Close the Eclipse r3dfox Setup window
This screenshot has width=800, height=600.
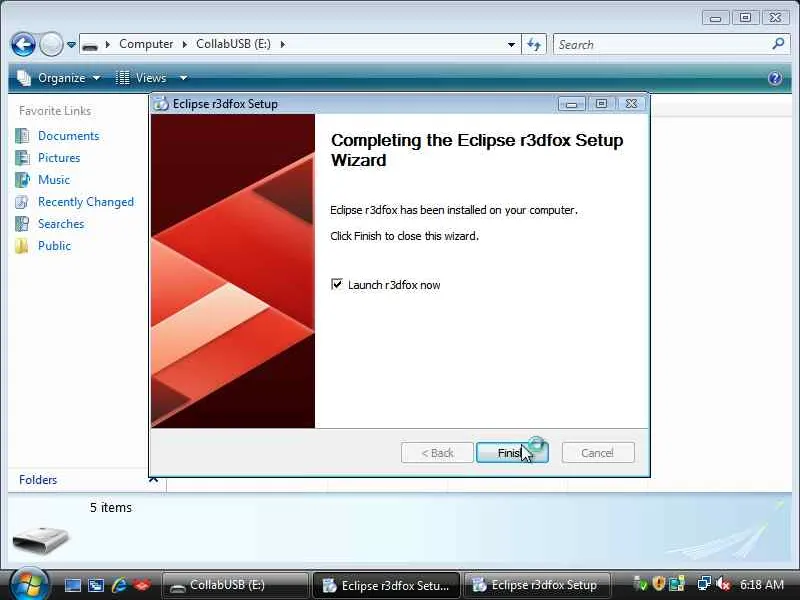tap(631, 104)
